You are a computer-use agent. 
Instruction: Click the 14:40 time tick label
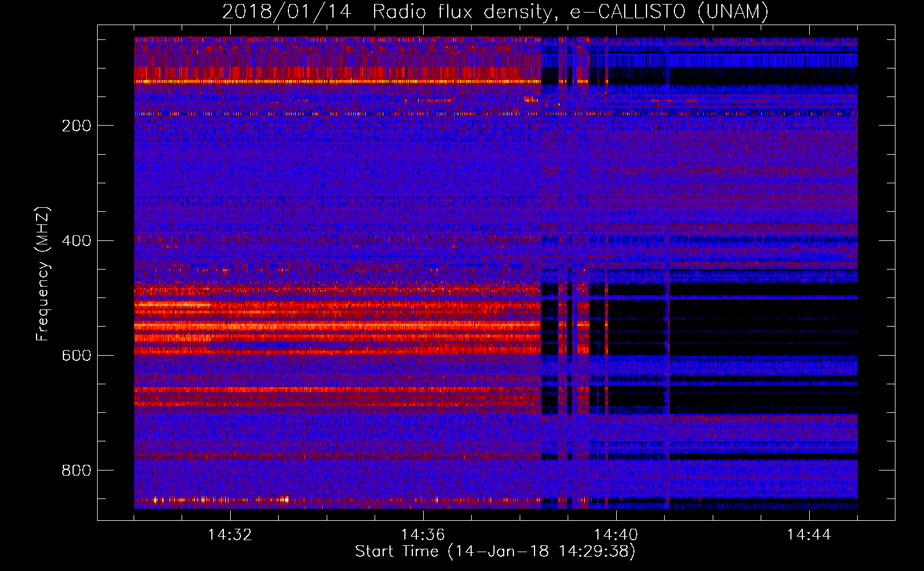pos(616,535)
